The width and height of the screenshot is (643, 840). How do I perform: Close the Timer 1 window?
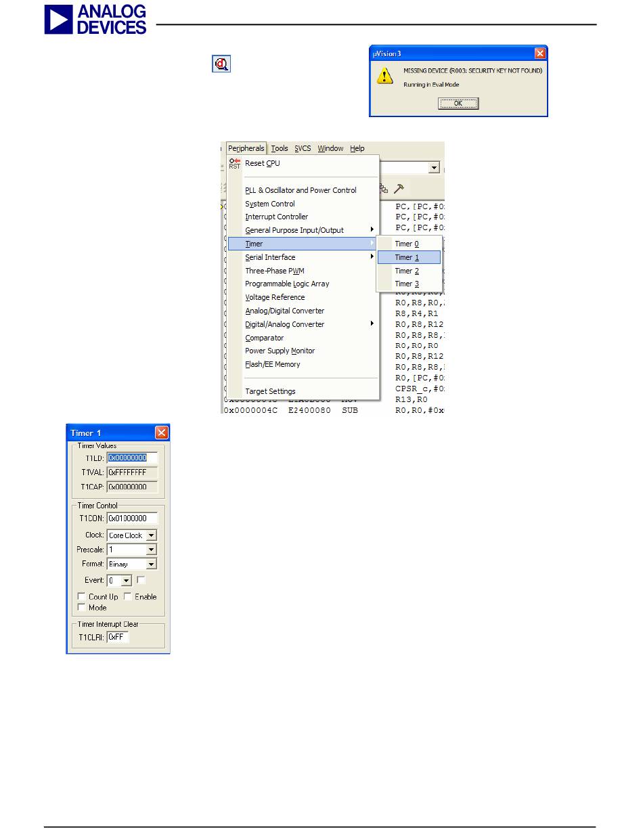(162, 433)
